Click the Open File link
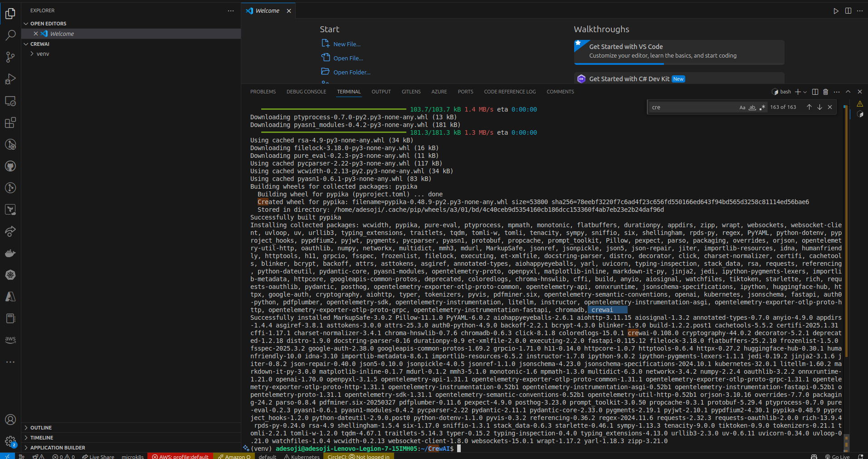Viewport: 868px width, 459px height. pos(348,58)
